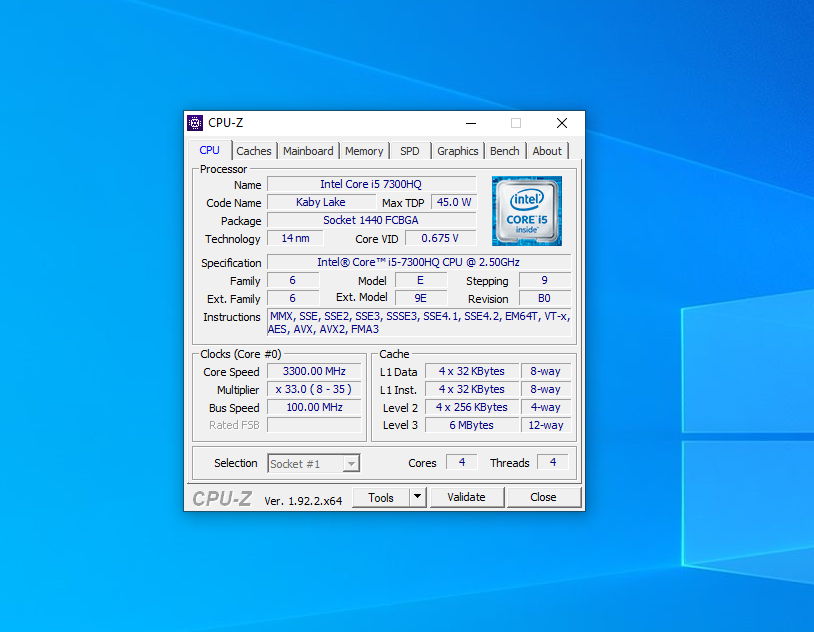Expand the Socket #1 selection combo box

coord(314,463)
